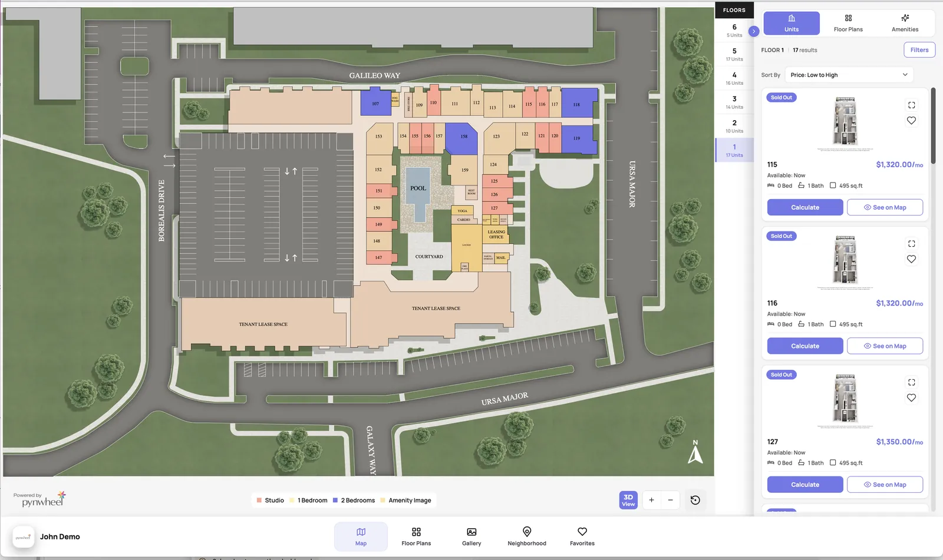See unit 116 on map
Screen dimensions: 943x560
tap(885, 346)
